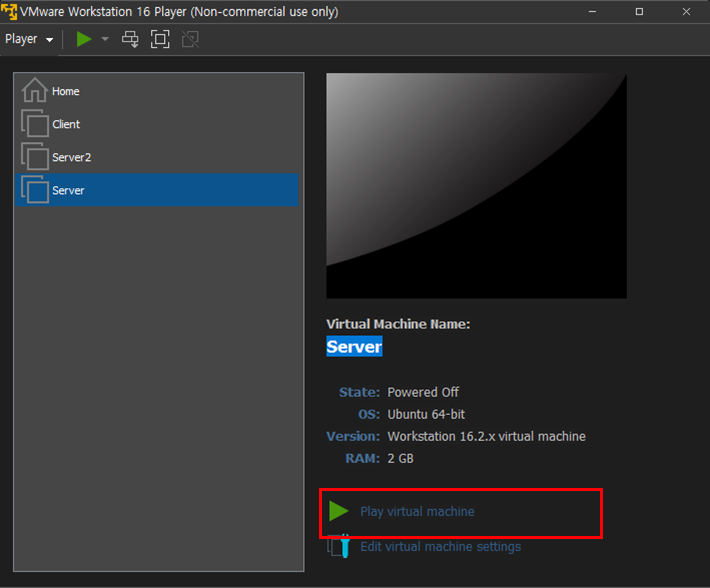Click Workstation 16.2.x virtual machine text
This screenshot has height=588, width=710.
pos(486,436)
